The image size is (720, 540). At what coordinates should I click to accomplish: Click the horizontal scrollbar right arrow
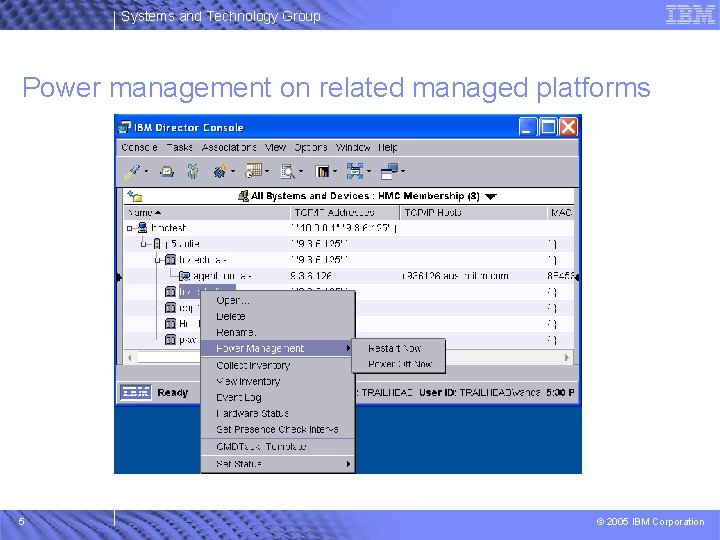pyautogui.click(x=567, y=357)
